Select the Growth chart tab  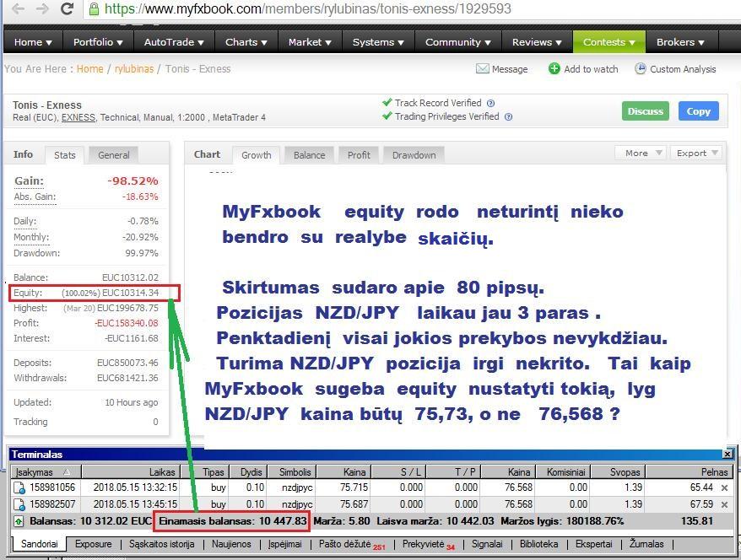pyautogui.click(x=256, y=155)
